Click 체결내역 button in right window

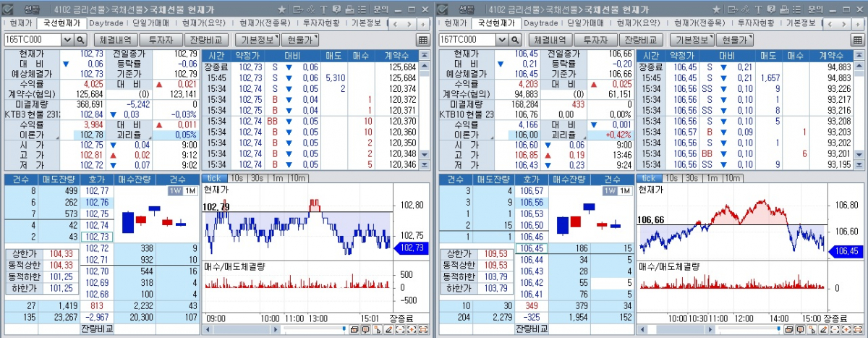click(x=551, y=40)
